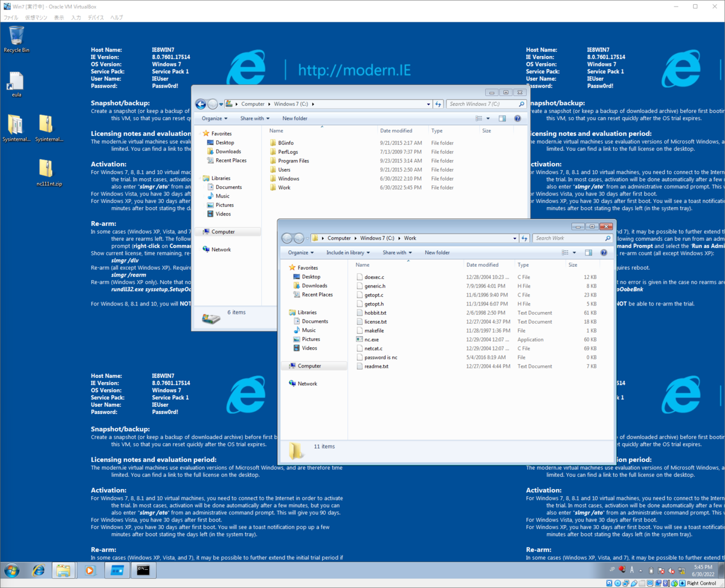Click Windows 7 (C:) breadcrumb in Work window
Image resolution: width=725 pixels, height=588 pixels.
point(377,238)
